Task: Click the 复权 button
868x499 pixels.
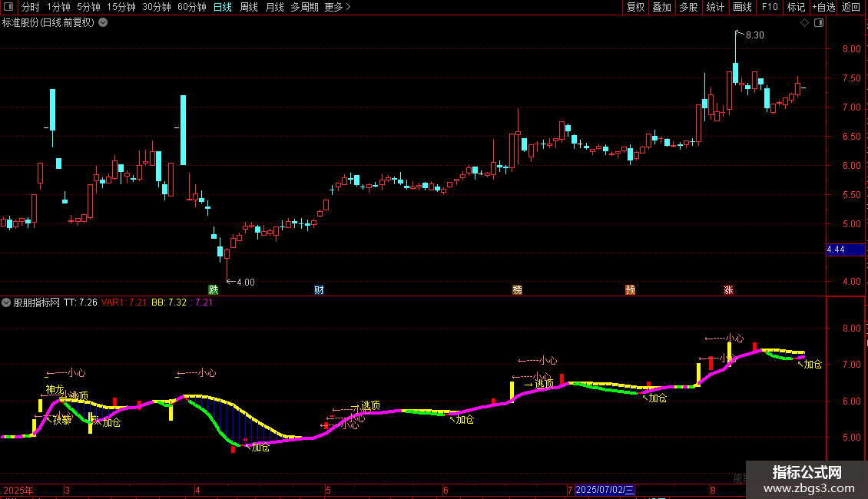Action: 635,7
